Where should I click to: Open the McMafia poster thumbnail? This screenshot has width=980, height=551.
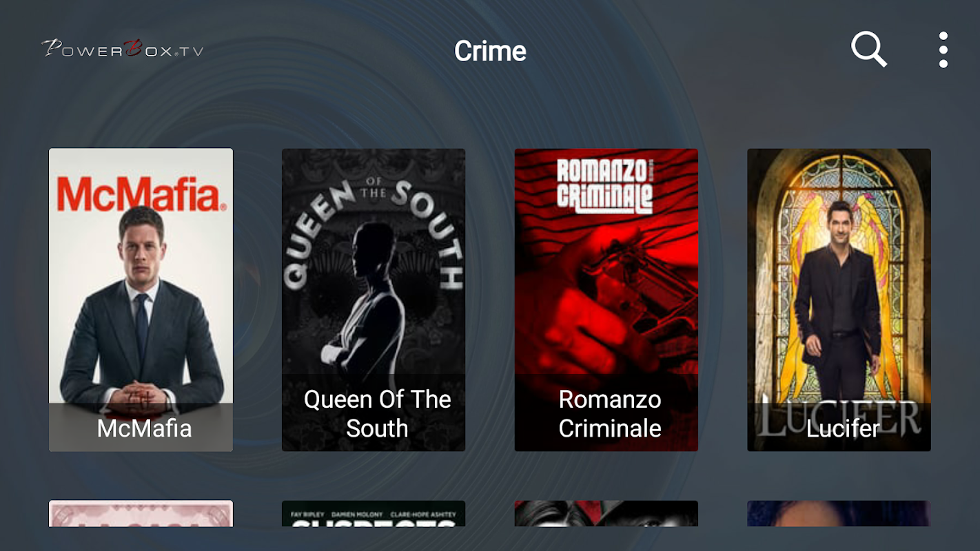click(x=141, y=300)
